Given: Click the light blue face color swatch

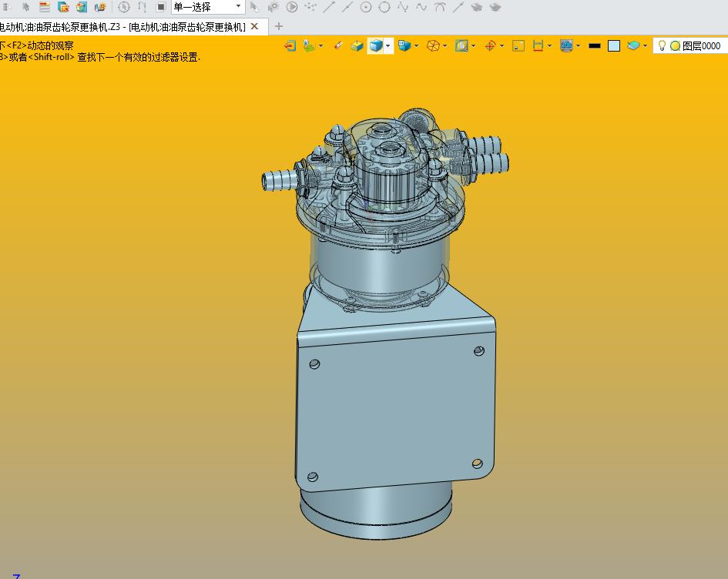Looking at the screenshot, I should point(614,46).
